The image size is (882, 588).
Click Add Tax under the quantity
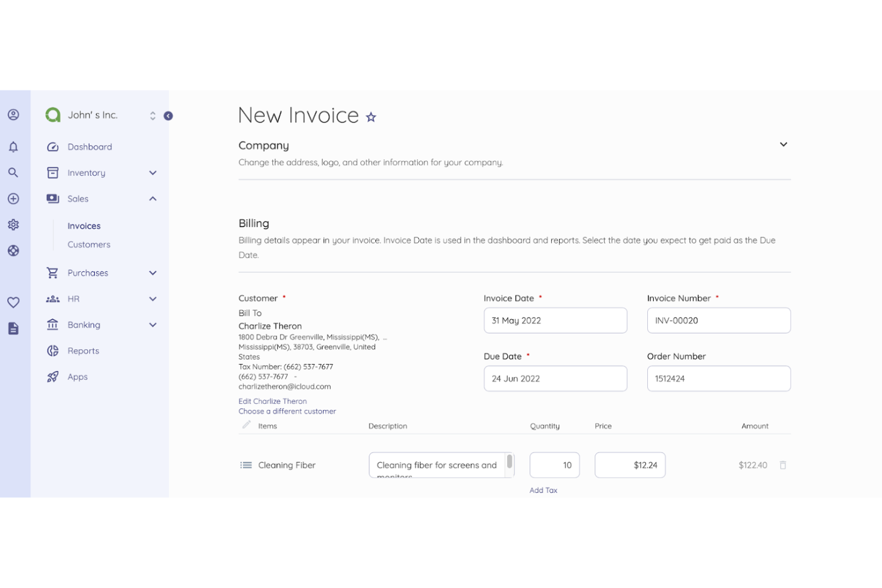click(x=543, y=490)
